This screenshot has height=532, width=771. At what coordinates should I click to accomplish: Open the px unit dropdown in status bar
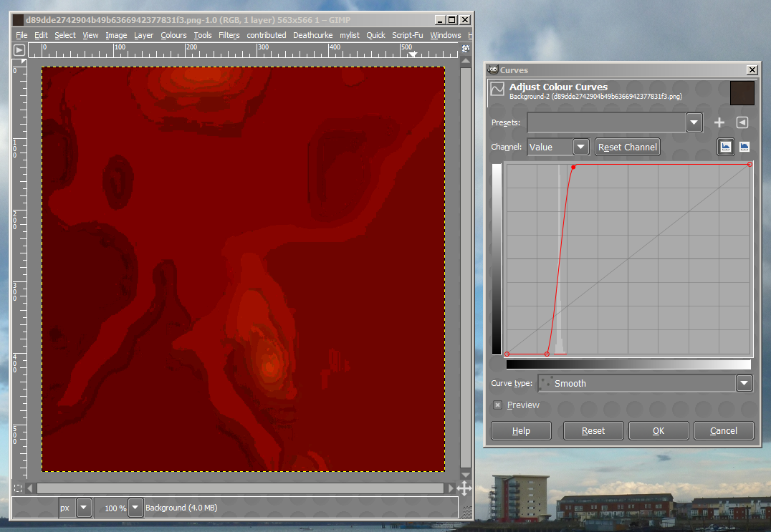coord(84,508)
